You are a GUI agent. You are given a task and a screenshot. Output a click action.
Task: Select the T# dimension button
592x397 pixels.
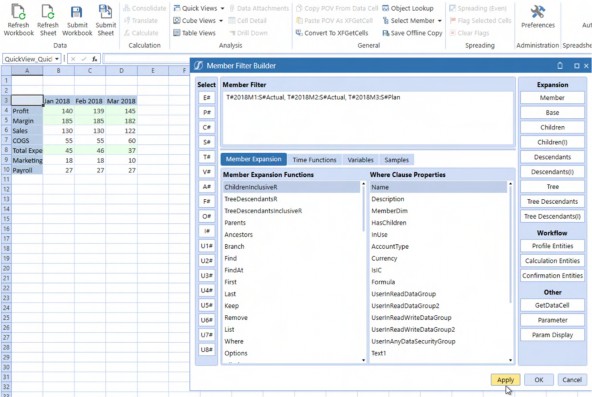pyautogui.click(x=207, y=157)
